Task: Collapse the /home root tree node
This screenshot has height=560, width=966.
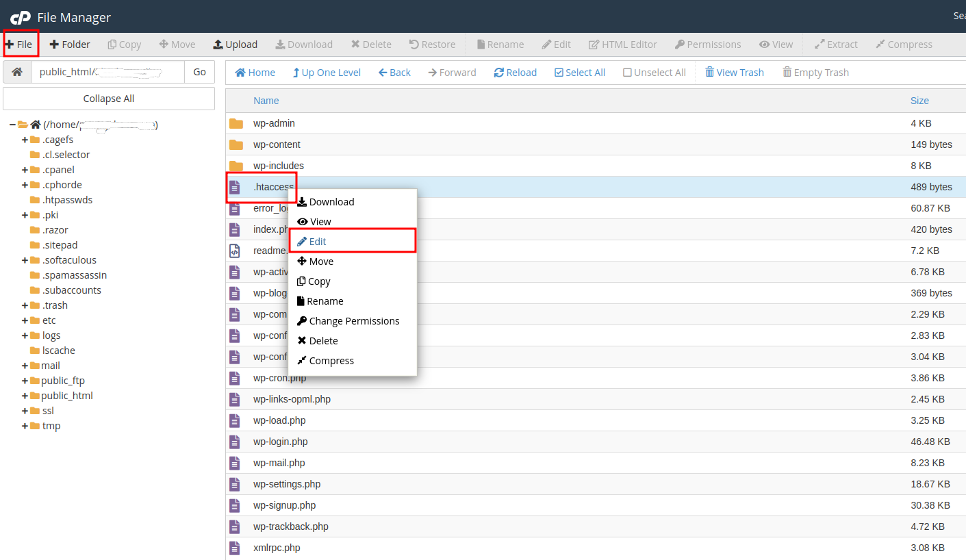Action: 12,125
